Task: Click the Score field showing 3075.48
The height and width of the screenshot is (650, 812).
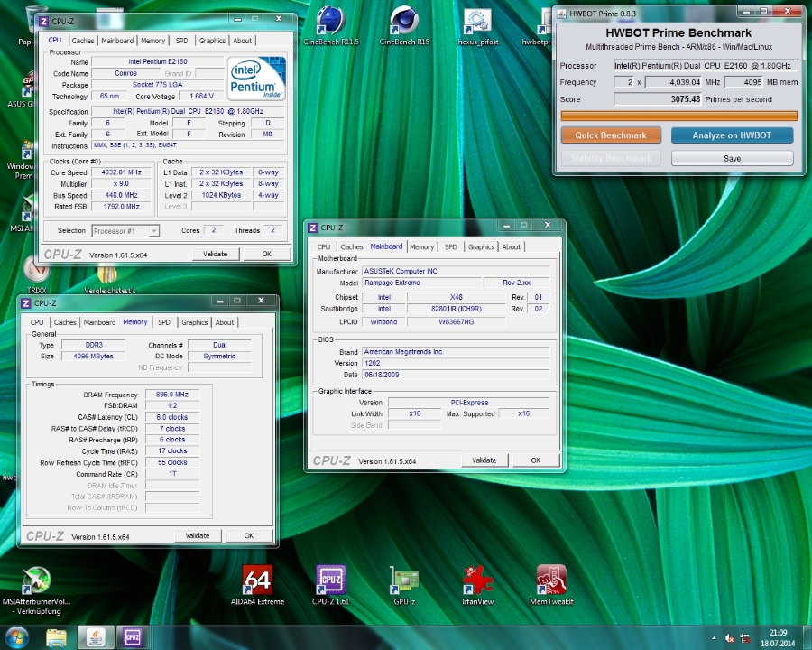Action: (x=658, y=99)
